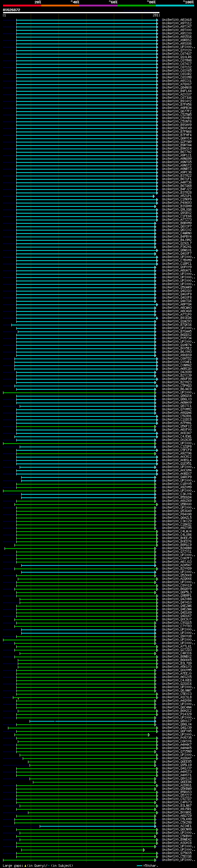Select hit UniRef100_A9TS12
The height and width of the screenshot is (868, 197).
pyautogui.click(x=177, y=23)
